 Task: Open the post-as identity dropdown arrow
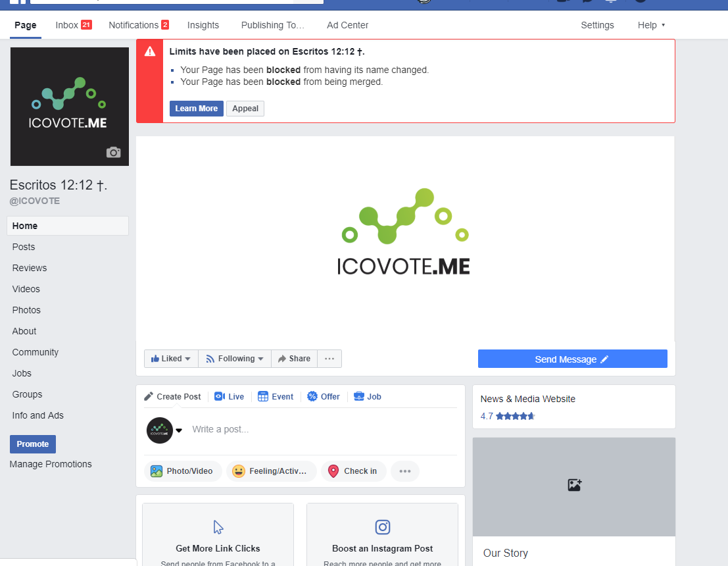(x=180, y=430)
